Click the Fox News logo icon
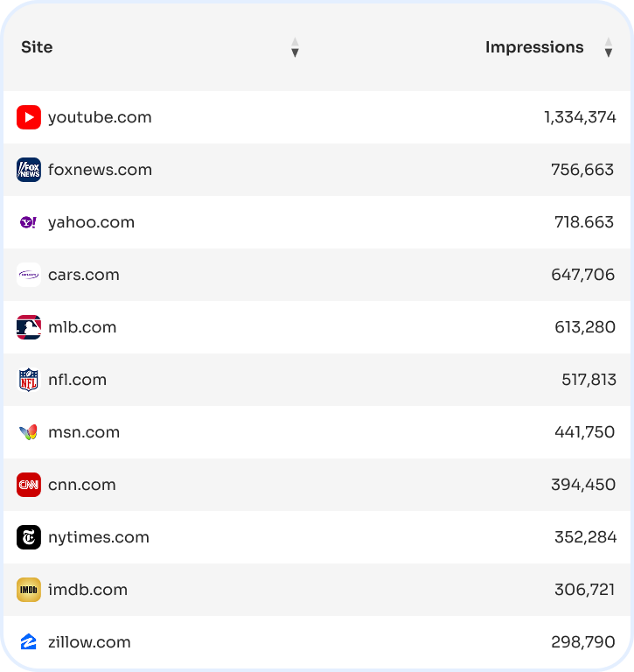Viewport: 634px width, 672px height. (x=29, y=170)
